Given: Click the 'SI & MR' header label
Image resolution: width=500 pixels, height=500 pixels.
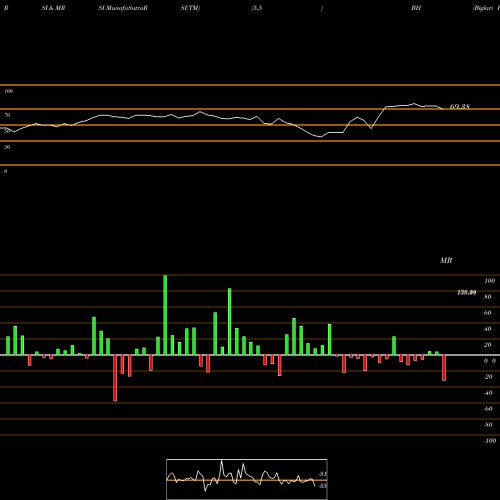Looking at the screenshot, I should 53,8.
